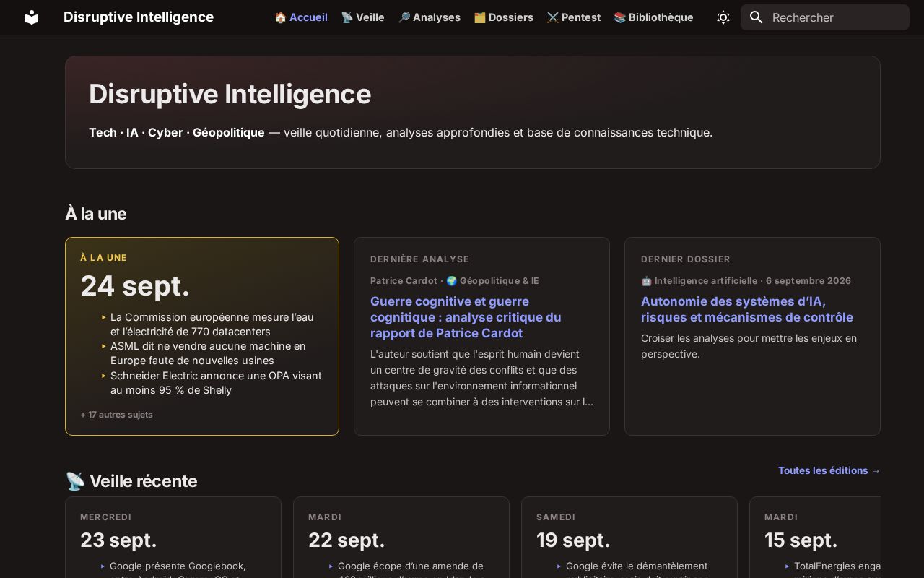Screen dimensions: 924x578
Task: Click 'ASML dit ne vendre aucune machine' item
Action: pyautogui.click(x=208, y=353)
